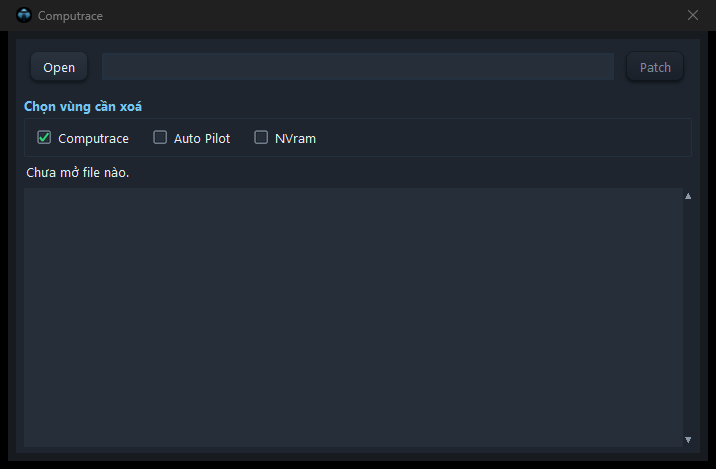The height and width of the screenshot is (469, 716).
Task: Select the file path input field
Action: pyautogui.click(x=358, y=67)
